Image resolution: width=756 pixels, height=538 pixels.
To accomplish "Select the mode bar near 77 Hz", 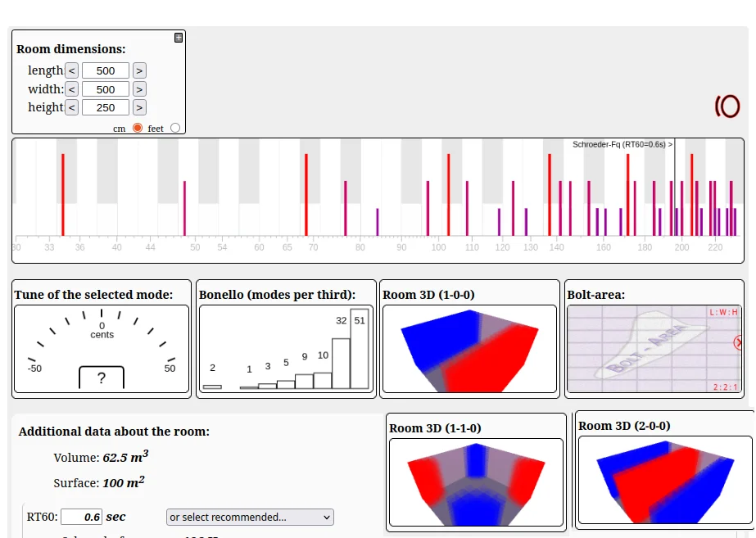I will point(345,208).
